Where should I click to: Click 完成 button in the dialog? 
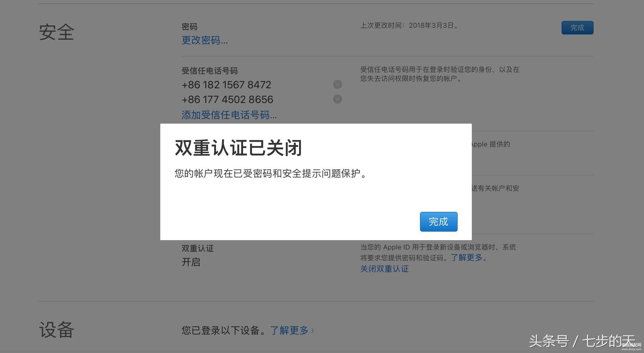[x=438, y=222]
